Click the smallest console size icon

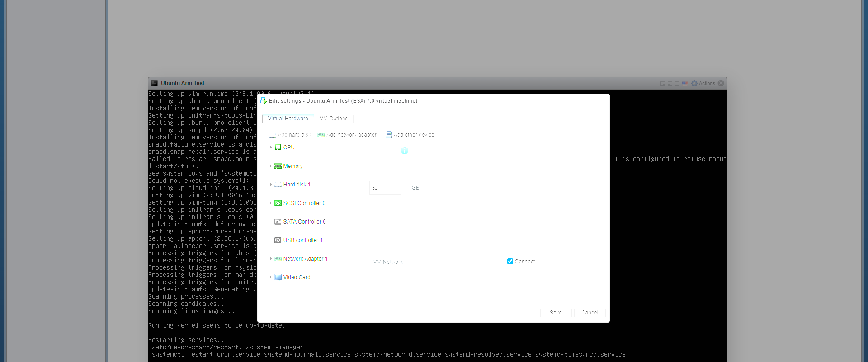[663, 83]
